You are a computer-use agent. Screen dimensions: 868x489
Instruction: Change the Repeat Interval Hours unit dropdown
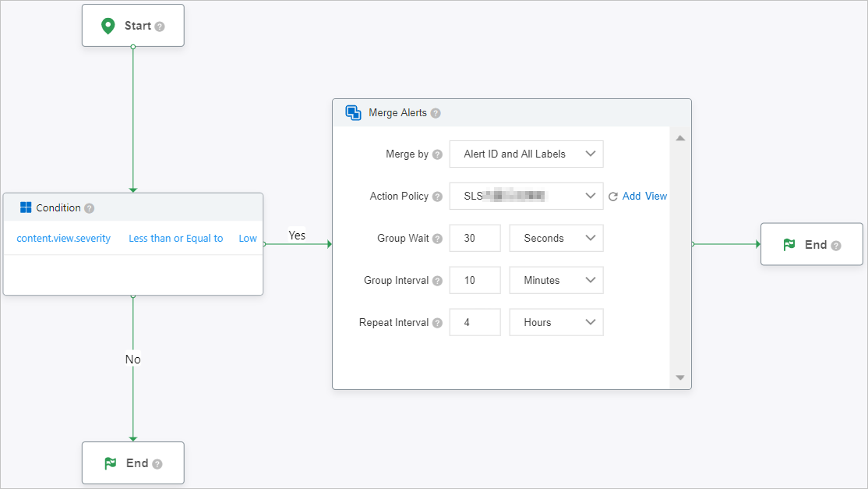click(556, 323)
